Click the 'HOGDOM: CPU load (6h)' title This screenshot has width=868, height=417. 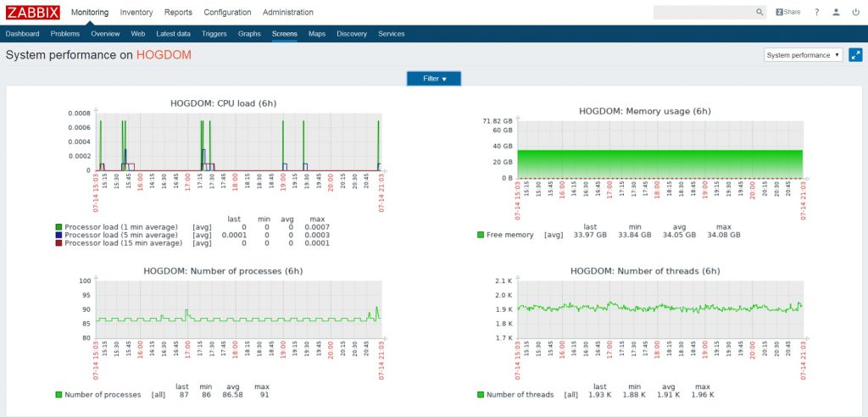223,103
